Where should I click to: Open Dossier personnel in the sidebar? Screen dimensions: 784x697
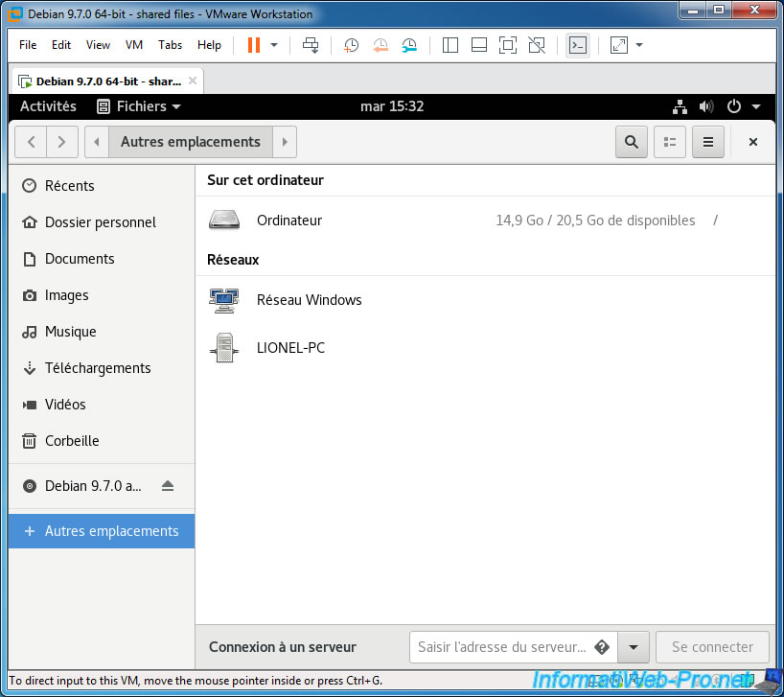(x=102, y=222)
